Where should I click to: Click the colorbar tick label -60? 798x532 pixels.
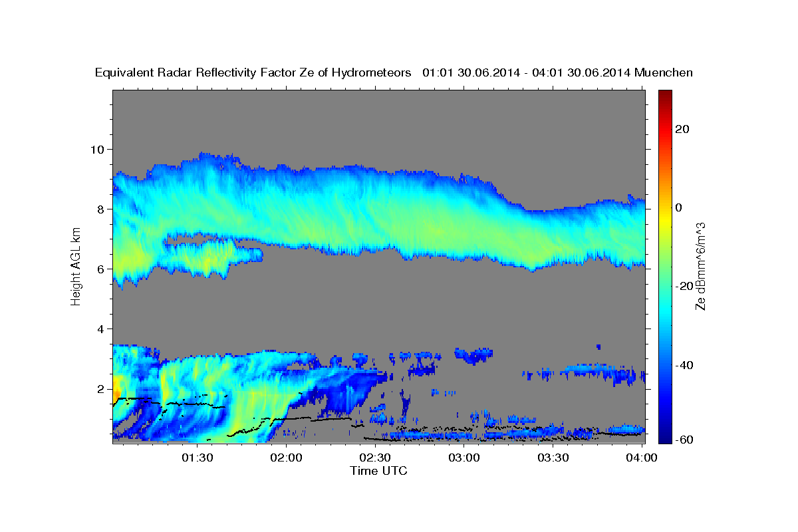pyautogui.click(x=683, y=440)
